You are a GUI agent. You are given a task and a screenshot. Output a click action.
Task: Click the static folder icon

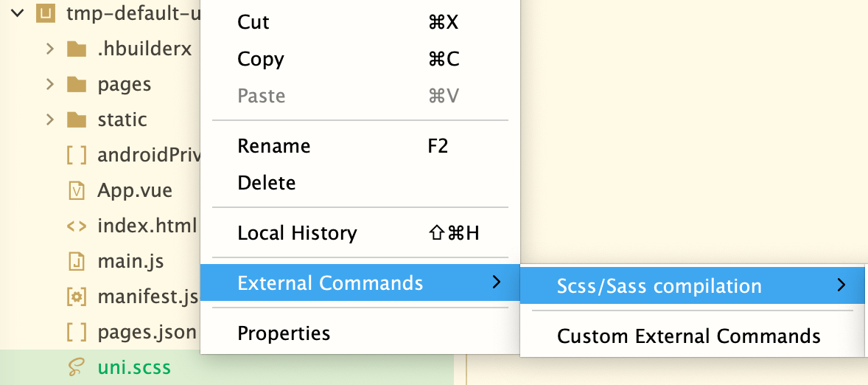76,119
